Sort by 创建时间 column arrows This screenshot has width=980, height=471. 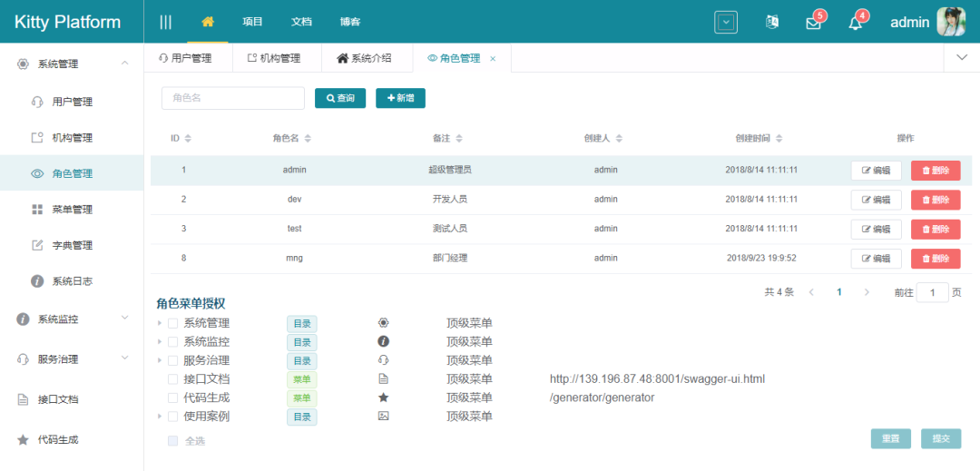coord(779,138)
